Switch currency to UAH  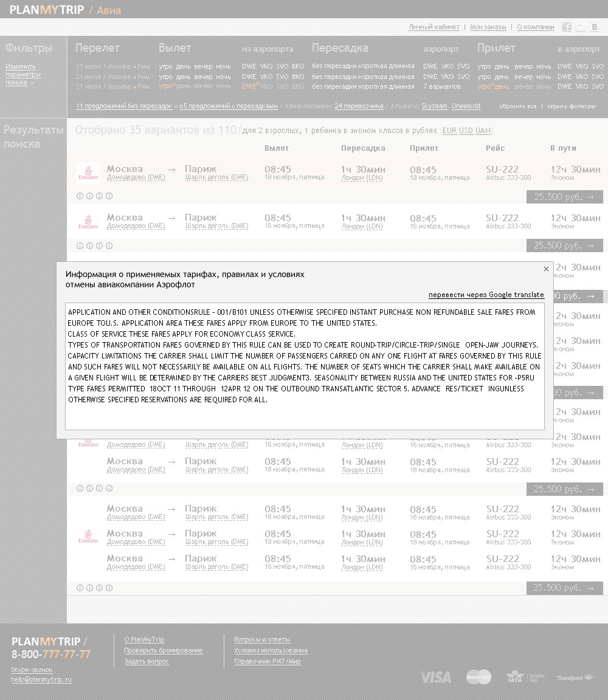pos(483,131)
